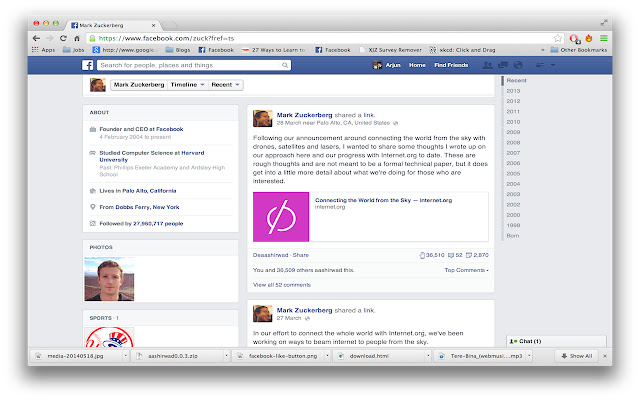The image size is (640, 400).
Task: Jump to 2013 in timeline list
Action: coord(513,91)
